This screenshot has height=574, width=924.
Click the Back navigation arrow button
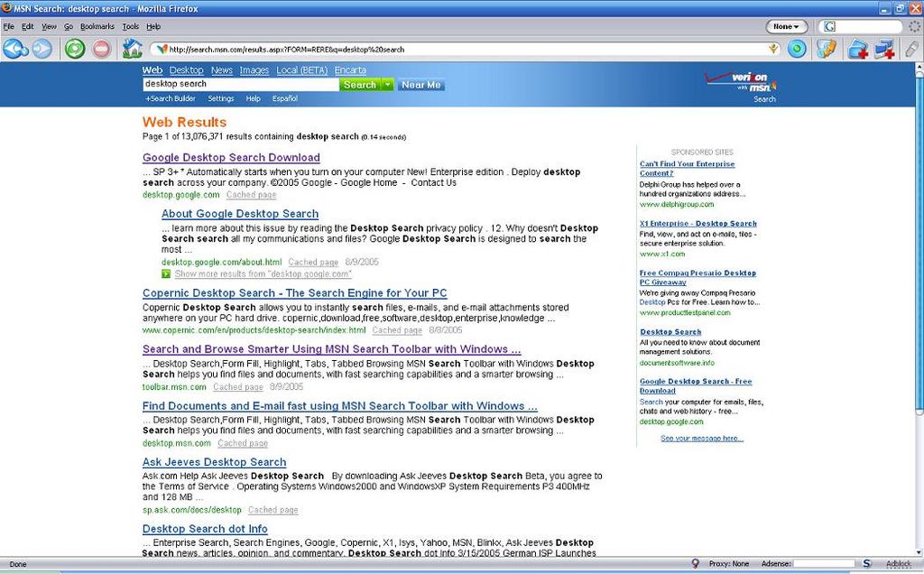(x=15, y=49)
